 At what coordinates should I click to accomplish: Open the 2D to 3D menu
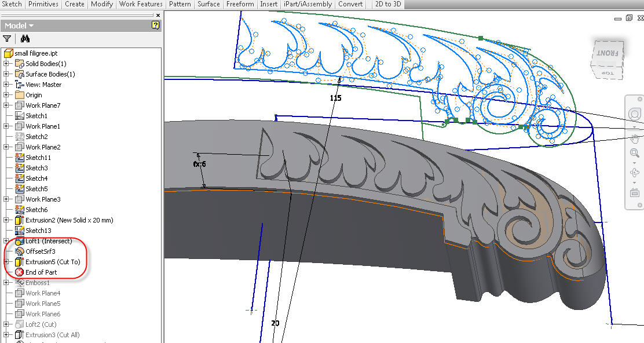click(x=387, y=4)
